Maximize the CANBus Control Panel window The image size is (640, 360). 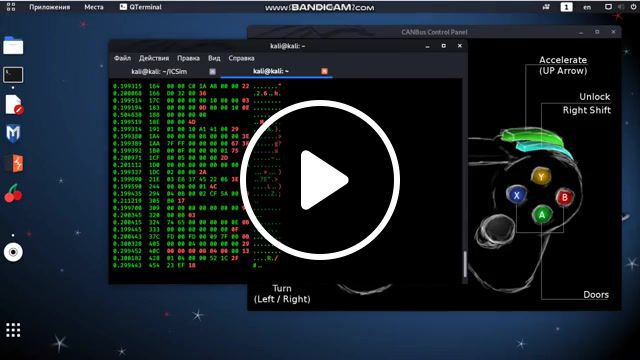597,32
